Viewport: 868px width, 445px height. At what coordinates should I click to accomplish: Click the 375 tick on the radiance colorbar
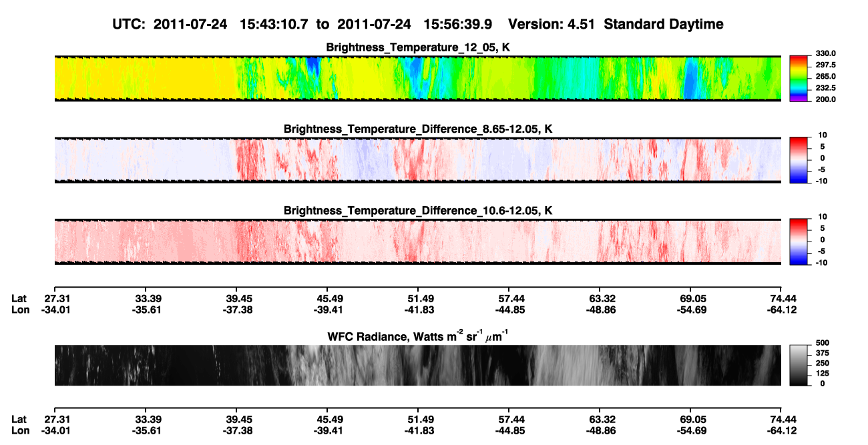822,353
